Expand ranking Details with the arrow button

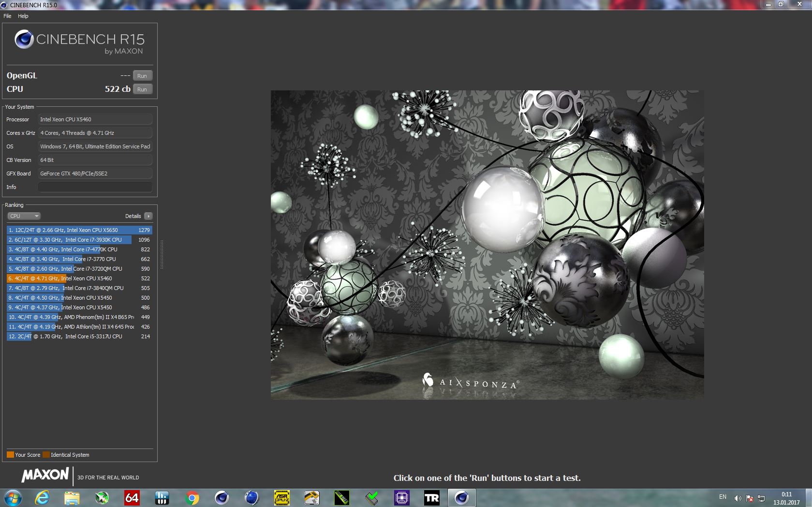point(148,216)
